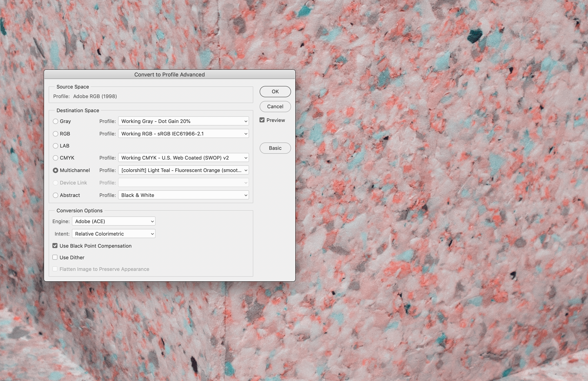
Task: Open the Working RGB sRGB profile dropdown
Action: (183, 134)
